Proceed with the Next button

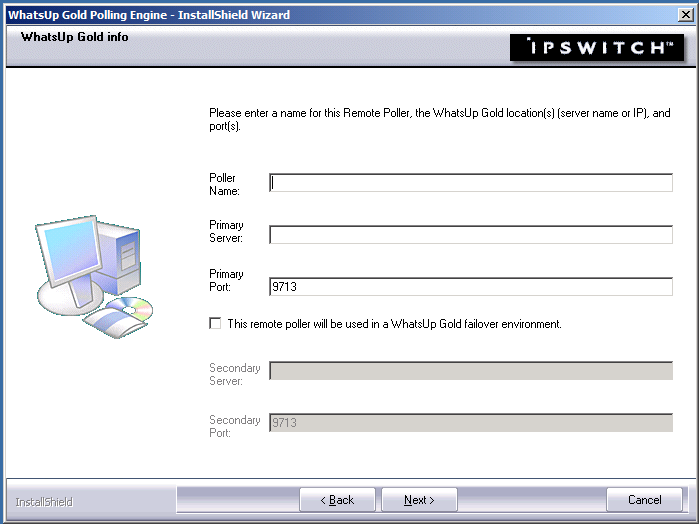click(419, 500)
